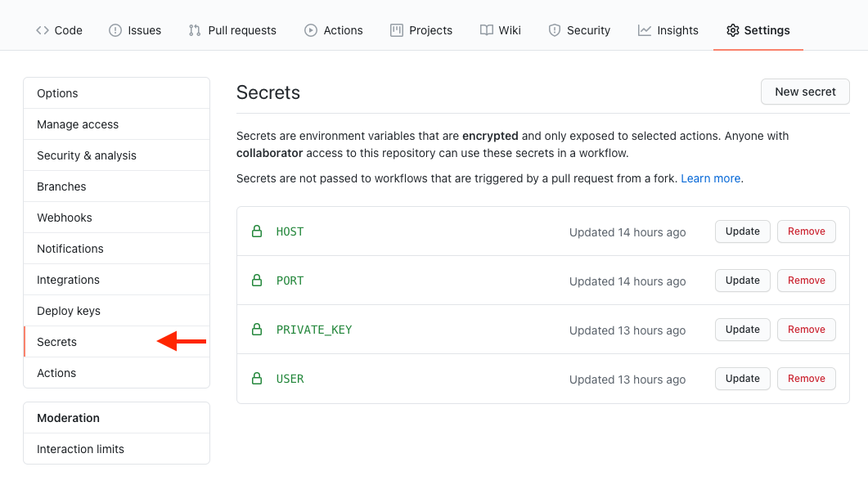Viewport: 868px width, 485px height.
Task: Open Webhooks in the settings sidebar
Action: click(65, 218)
